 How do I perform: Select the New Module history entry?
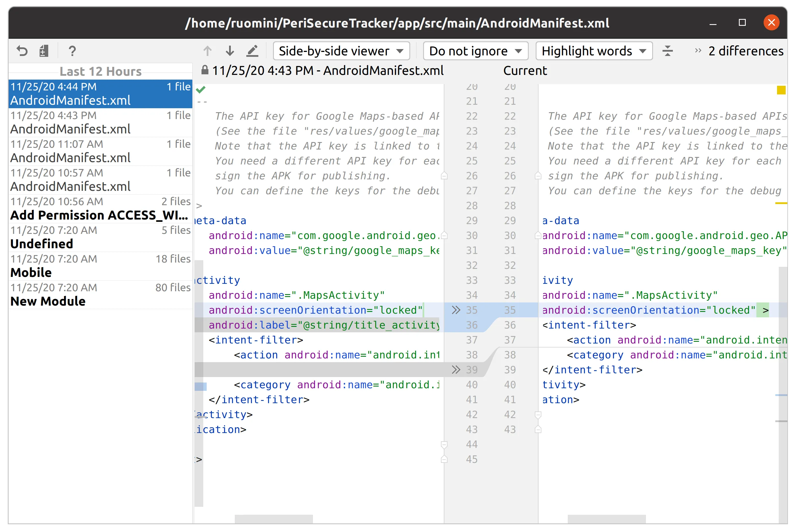tap(100, 295)
